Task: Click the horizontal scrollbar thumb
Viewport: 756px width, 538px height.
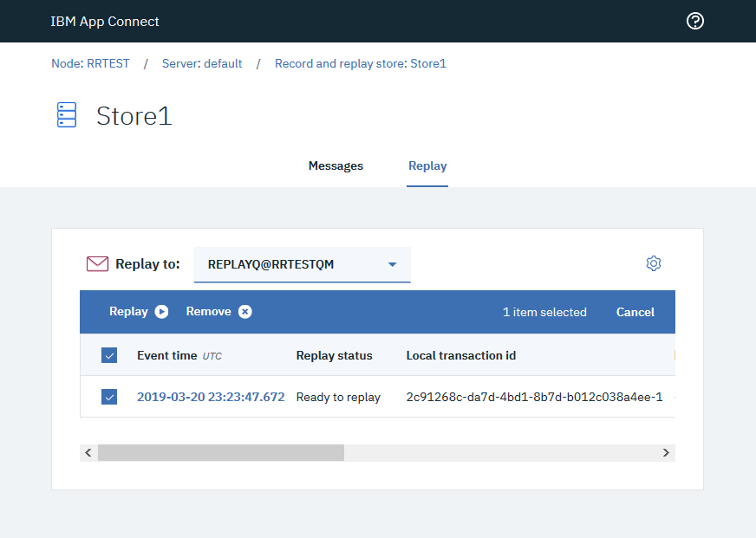Action: pyautogui.click(x=221, y=453)
